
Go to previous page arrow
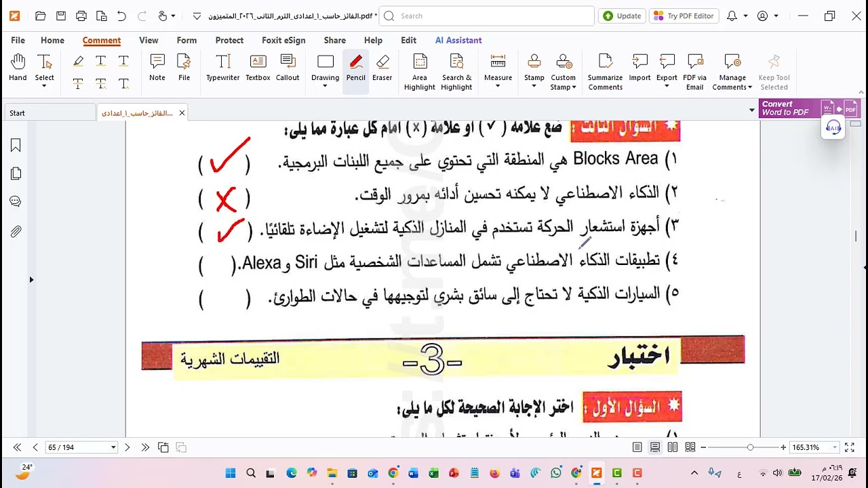(x=35, y=447)
